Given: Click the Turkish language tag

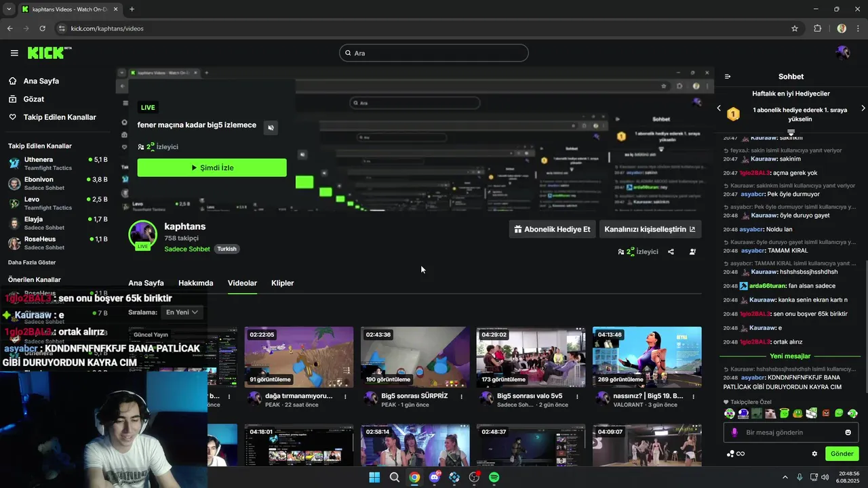Looking at the screenshot, I should tap(226, 249).
